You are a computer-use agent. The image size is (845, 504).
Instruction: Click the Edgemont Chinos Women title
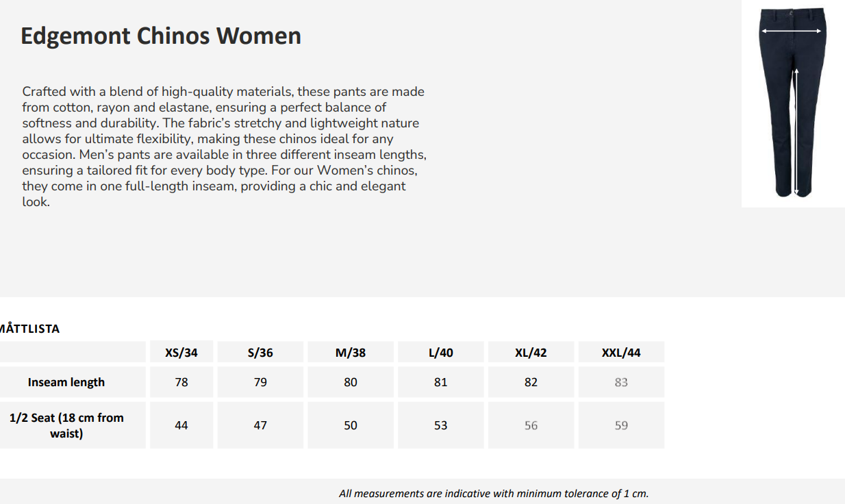tap(161, 36)
